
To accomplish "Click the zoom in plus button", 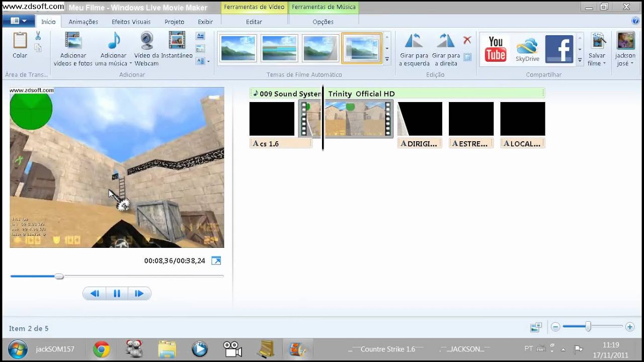I will pos(629,327).
